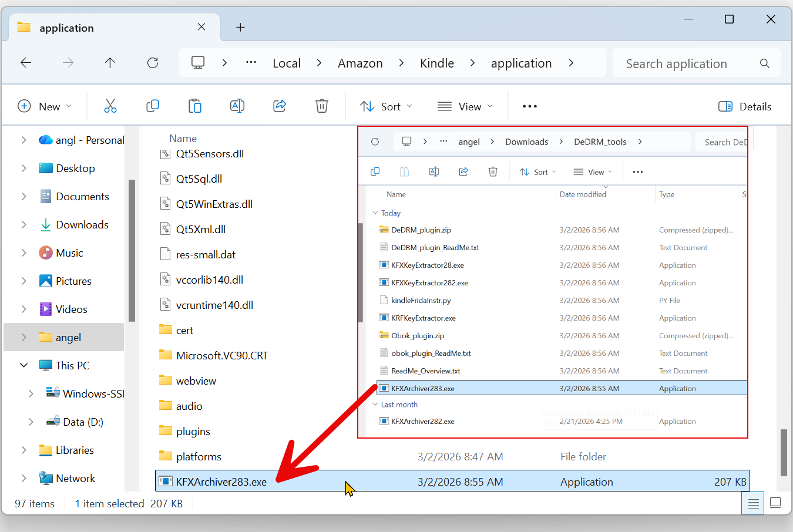Click the Share icon in main toolbar
The height and width of the screenshot is (532, 793).
point(280,106)
